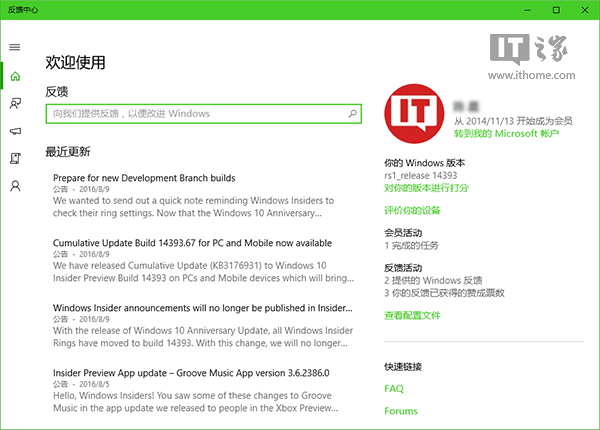
Task: Click 对你的版本进行打分 link
Action: (x=426, y=188)
